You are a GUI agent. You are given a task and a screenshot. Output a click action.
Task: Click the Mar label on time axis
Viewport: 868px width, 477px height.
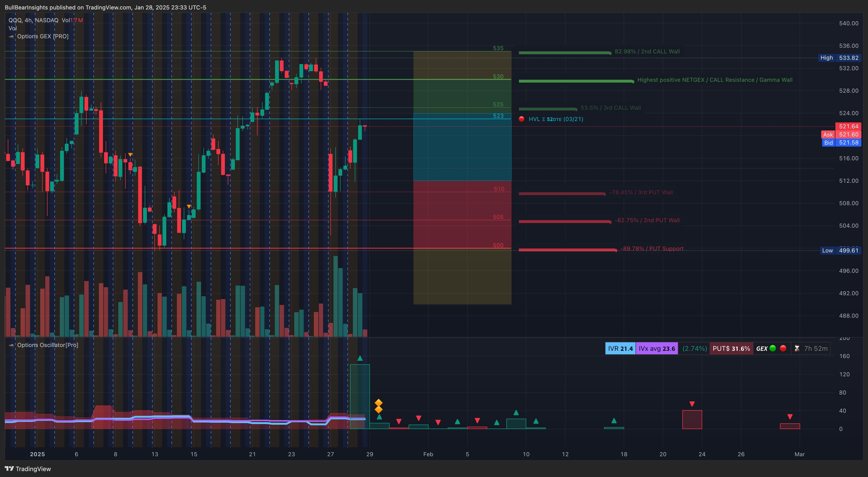[x=799, y=454]
